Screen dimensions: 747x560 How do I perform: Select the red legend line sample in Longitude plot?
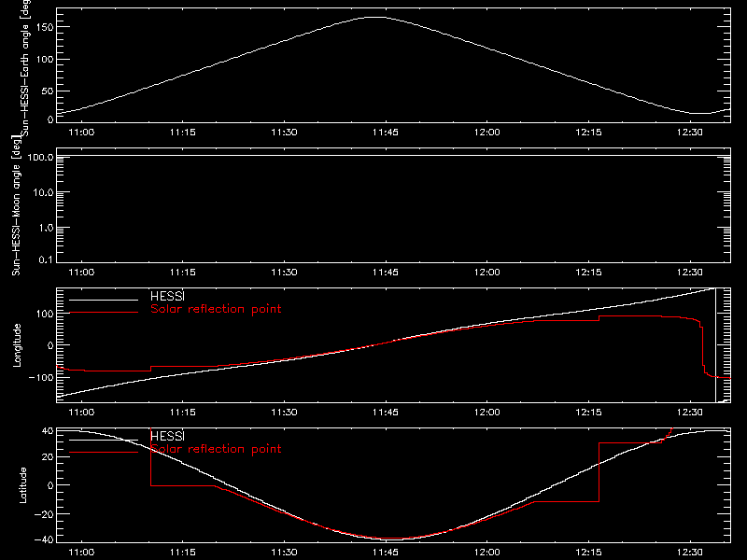tap(104, 313)
